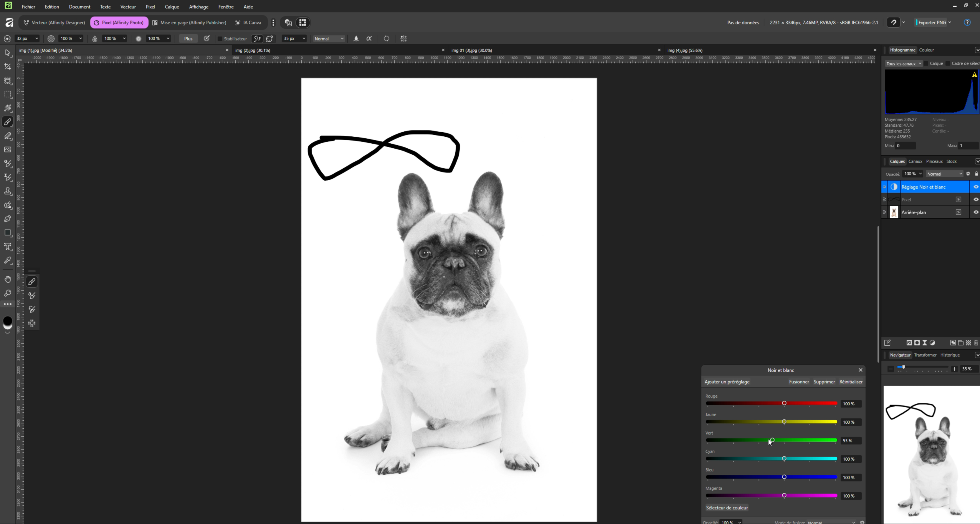Screen dimensions: 980x524
Task: Open the Calque menu
Action: (x=172, y=7)
